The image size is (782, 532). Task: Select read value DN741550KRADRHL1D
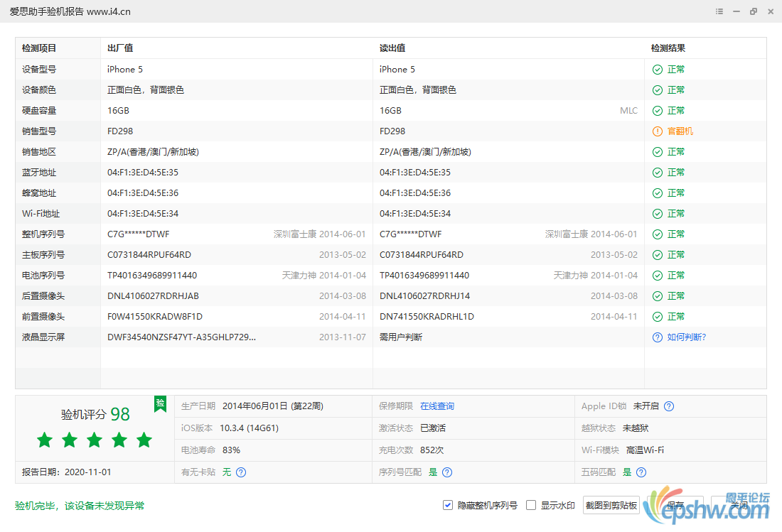click(x=427, y=317)
